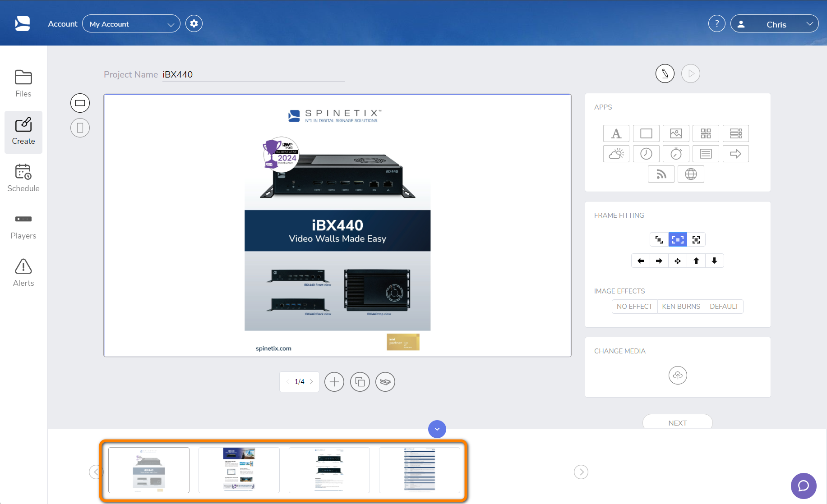This screenshot has width=827, height=504.
Task: Add a new page
Action: coord(334,382)
